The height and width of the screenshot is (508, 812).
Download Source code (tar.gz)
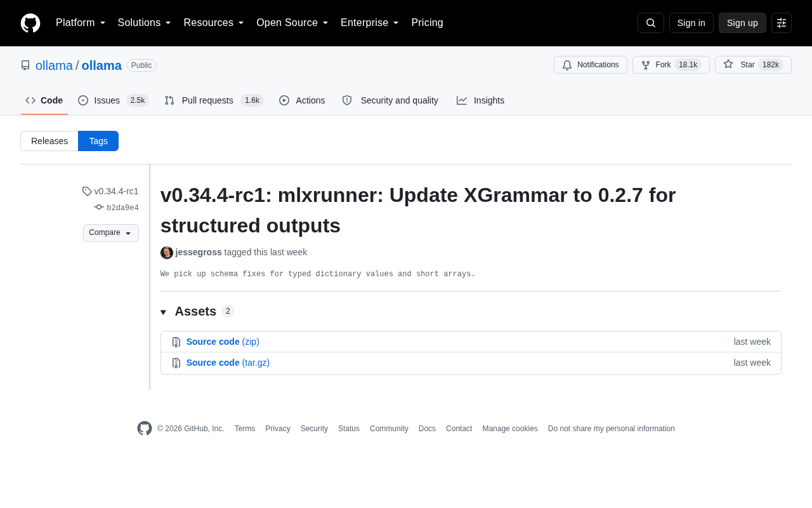[x=228, y=363]
